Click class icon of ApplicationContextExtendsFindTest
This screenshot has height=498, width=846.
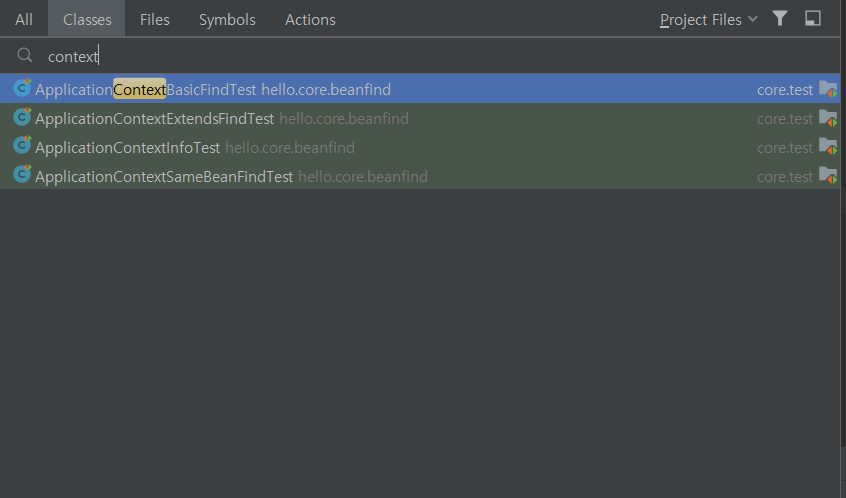tap(22, 117)
